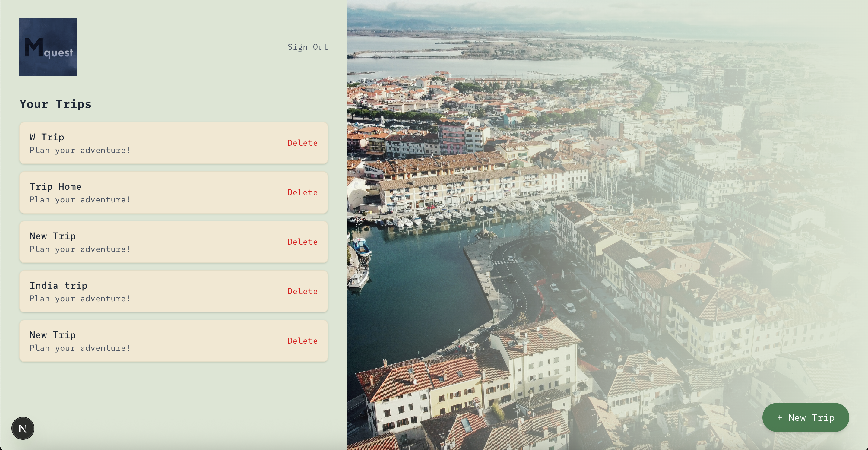Open the India trip title
The image size is (868, 450).
(58, 286)
